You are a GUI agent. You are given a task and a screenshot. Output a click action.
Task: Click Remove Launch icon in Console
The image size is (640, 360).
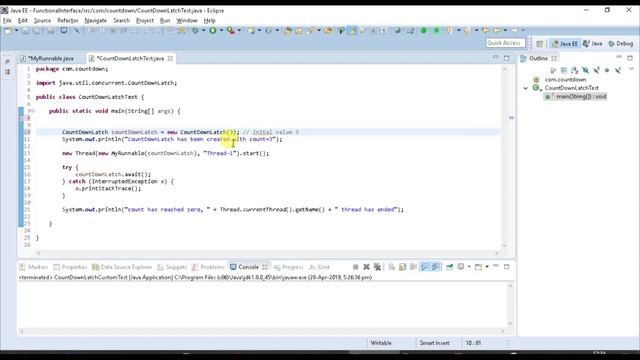tap(367, 267)
